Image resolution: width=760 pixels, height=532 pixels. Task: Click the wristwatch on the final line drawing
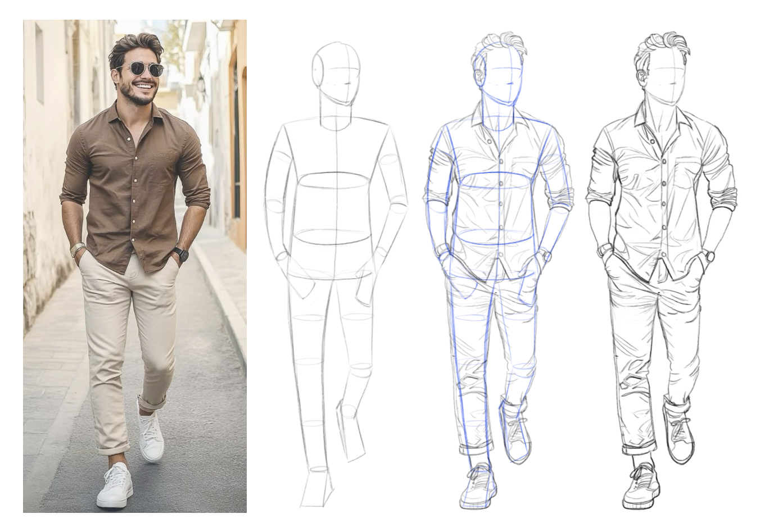tap(709, 256)
